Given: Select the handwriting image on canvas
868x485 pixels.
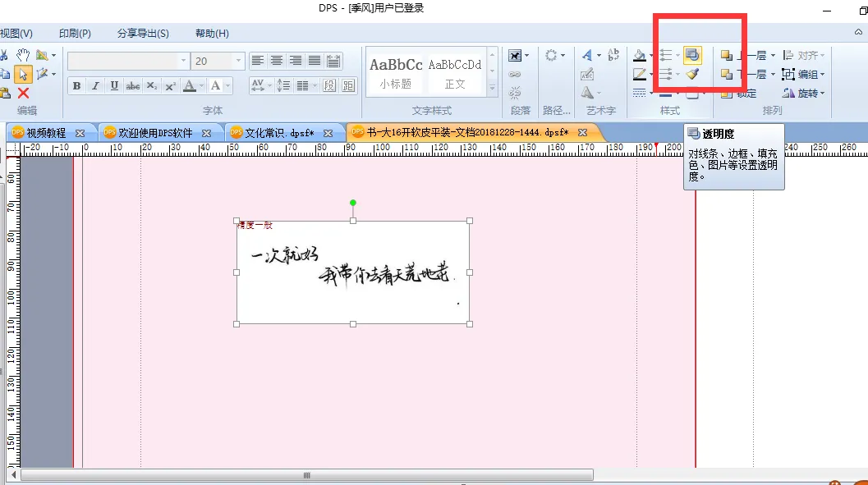Looking at the screenshot, I should 353,272.
